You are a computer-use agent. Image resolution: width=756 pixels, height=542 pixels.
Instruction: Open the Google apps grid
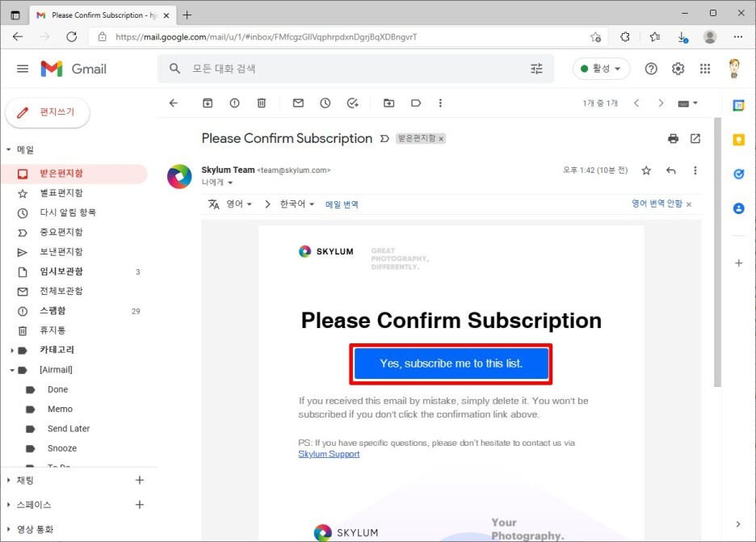705,69
